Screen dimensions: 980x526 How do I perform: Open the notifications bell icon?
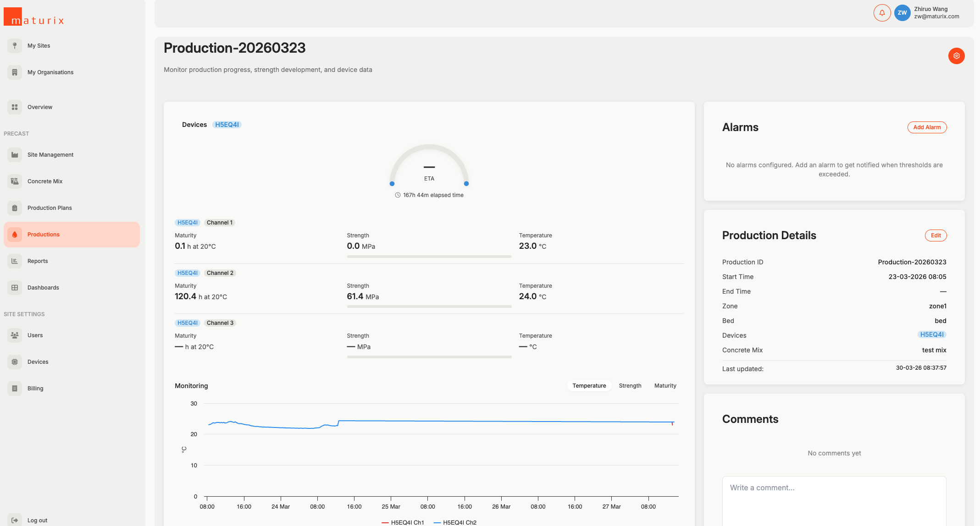click(x=881, y=13)
